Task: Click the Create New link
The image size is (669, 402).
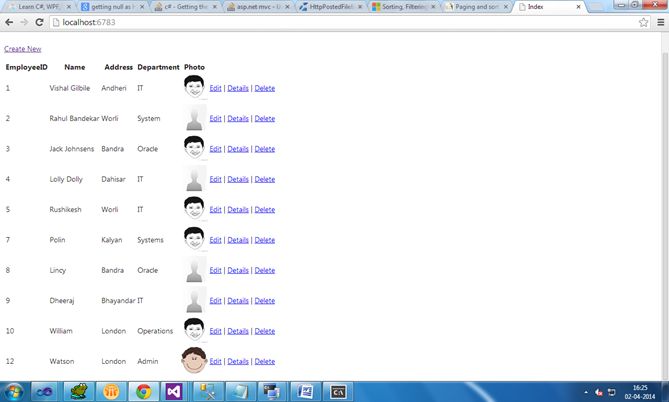Action: (x=23, y=49)
